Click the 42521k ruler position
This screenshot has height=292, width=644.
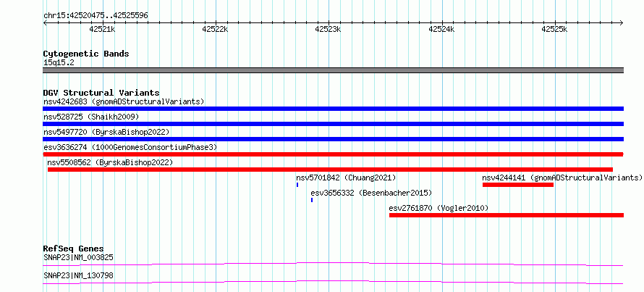click(x=102, y=29)
